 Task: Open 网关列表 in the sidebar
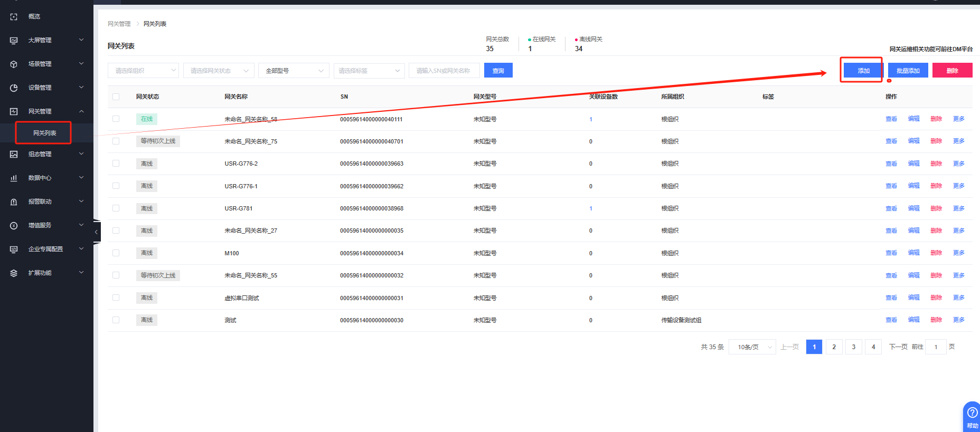tap(44, 133)
